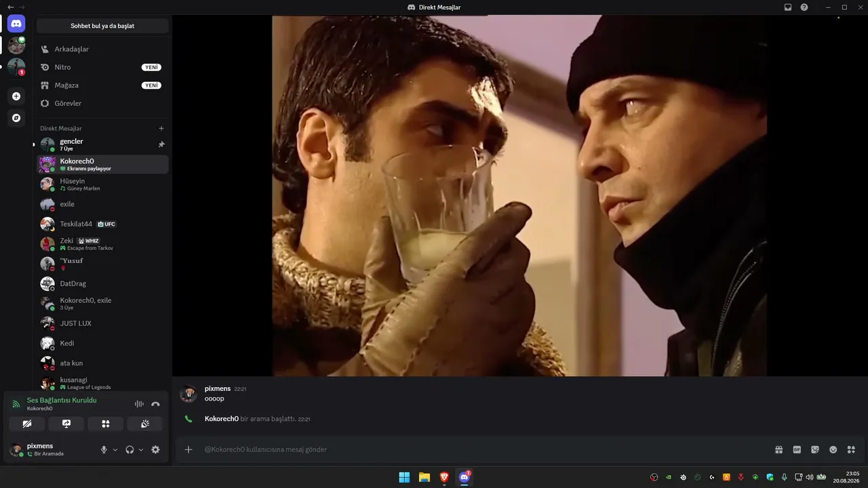The image size is (868, 488).
Task: Open the sticker picker
Action: point(815,449)
